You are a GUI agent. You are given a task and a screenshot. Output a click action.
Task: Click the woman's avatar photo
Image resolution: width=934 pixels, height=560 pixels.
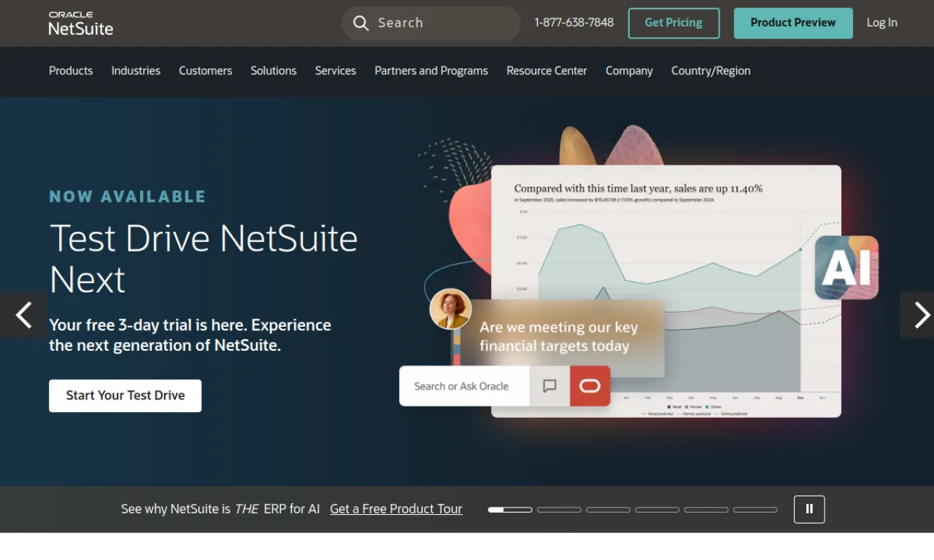coord(450,309)
